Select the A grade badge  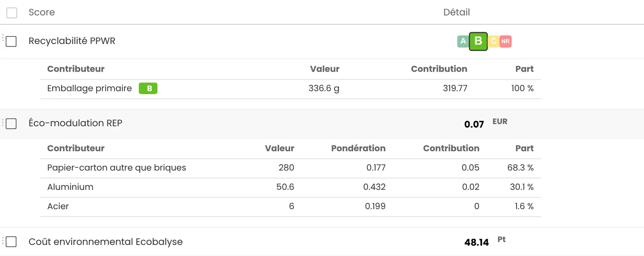[x=463, y=41]
